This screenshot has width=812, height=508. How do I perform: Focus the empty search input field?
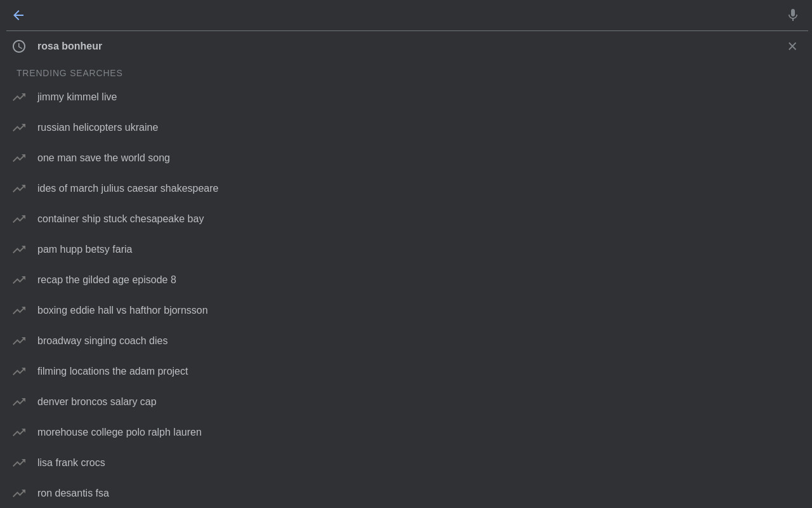[406, 15]
